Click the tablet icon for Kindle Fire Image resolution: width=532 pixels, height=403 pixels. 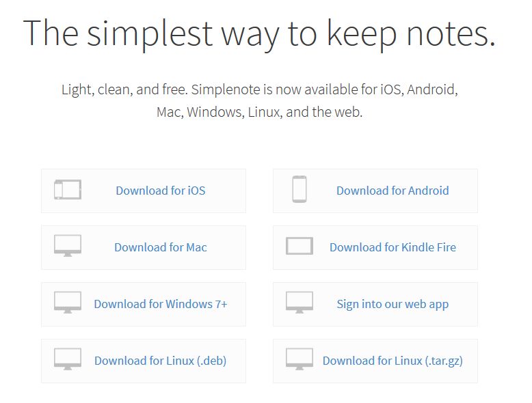coord(300,246)
